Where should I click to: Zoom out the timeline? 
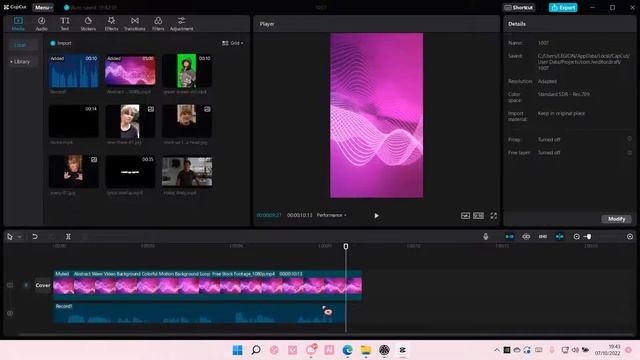point(576,236)
